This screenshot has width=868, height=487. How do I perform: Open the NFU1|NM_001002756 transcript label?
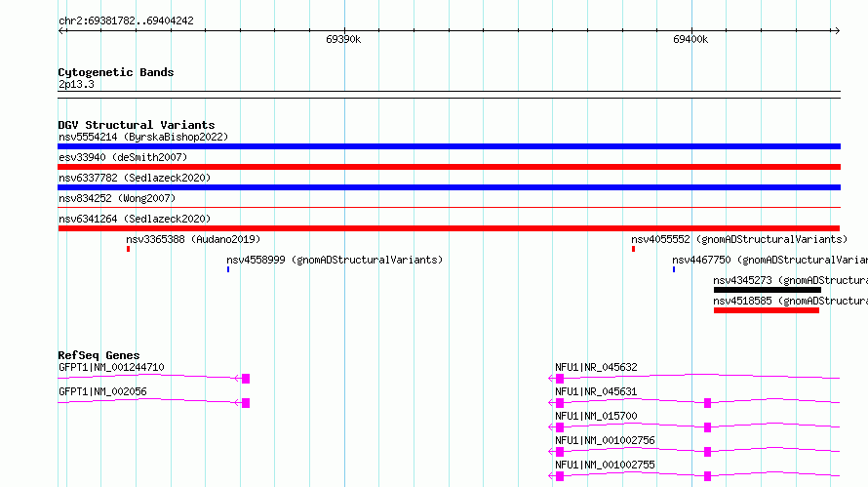[605, 440]
